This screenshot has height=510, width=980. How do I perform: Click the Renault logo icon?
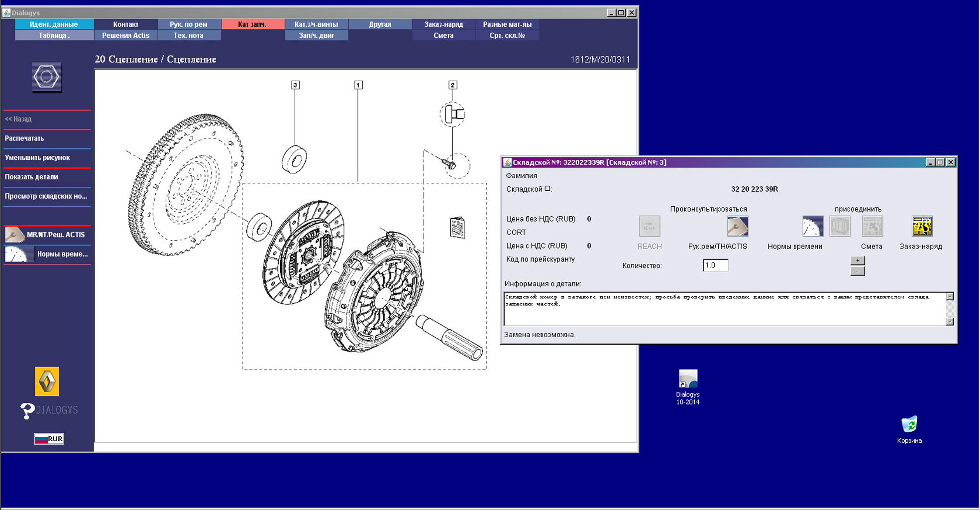[47, 382]
